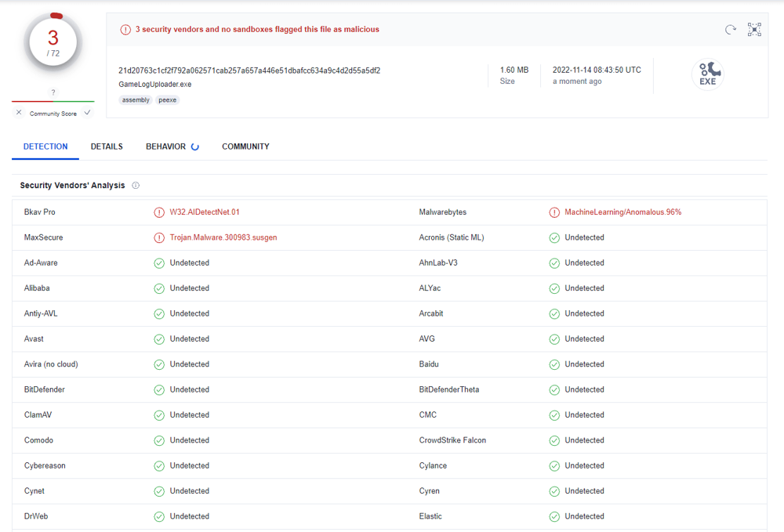Click the Malwarebytes malicious alert icon
The image size is (784, 532).
(554, 212)
